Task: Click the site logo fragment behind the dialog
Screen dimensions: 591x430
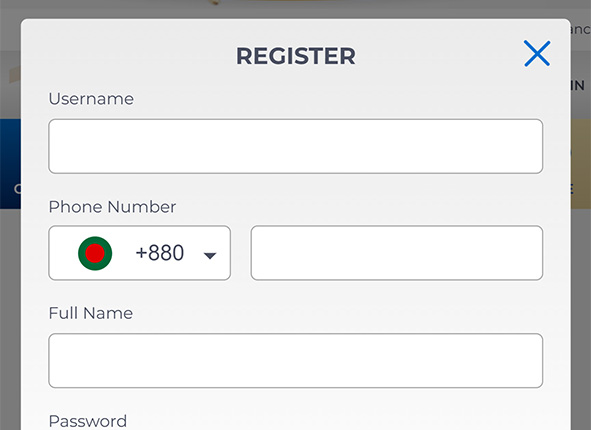Action: pos(15,75)
